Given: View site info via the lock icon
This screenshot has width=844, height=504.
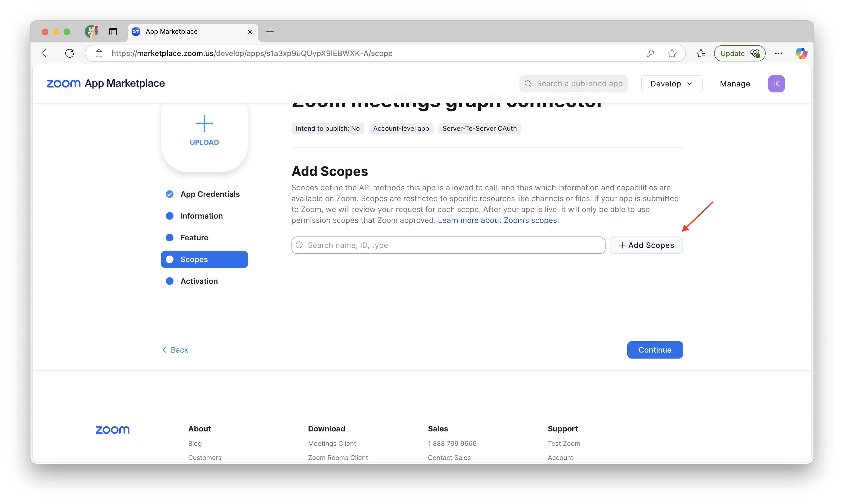Looking at the screenshot, I should [x=99, y=53].
